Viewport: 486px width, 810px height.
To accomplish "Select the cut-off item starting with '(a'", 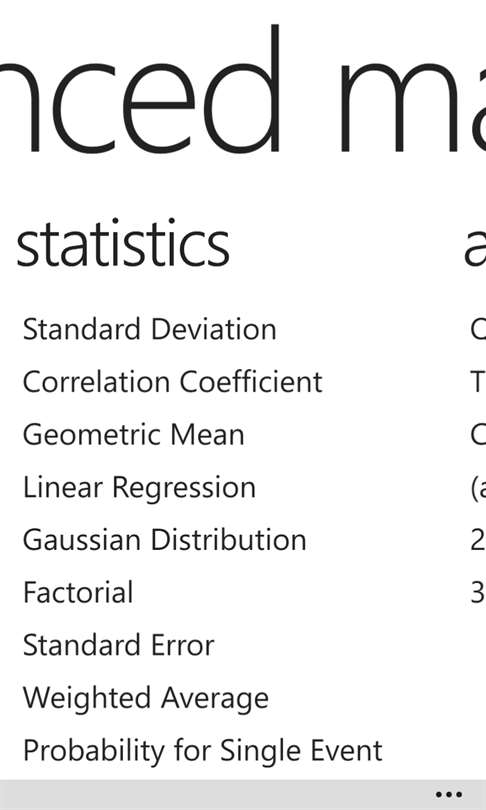I will (x=478, y=489).
